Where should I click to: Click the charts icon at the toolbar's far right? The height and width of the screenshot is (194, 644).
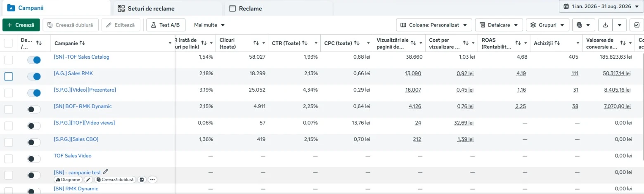click(x=637, y=25)
